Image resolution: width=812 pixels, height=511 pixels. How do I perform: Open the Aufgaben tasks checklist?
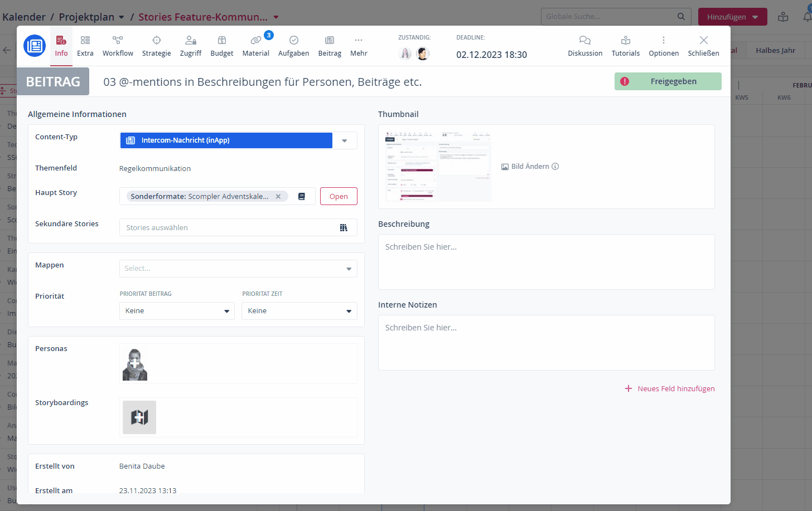293,46
